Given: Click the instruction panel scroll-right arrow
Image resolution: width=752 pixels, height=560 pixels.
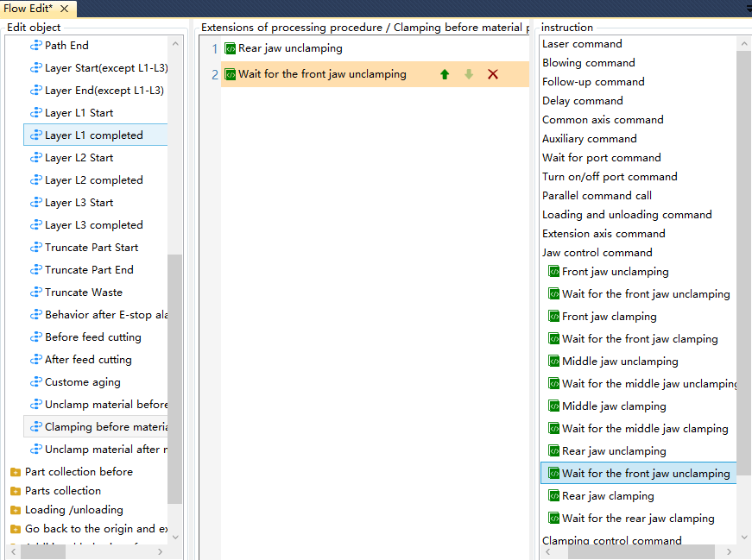Looking at the screenshot, I should click(729, 552).
